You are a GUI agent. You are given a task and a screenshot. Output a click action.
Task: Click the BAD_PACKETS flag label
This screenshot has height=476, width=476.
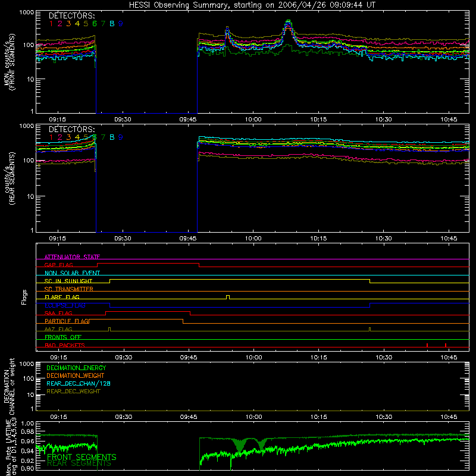click(65, 345)
